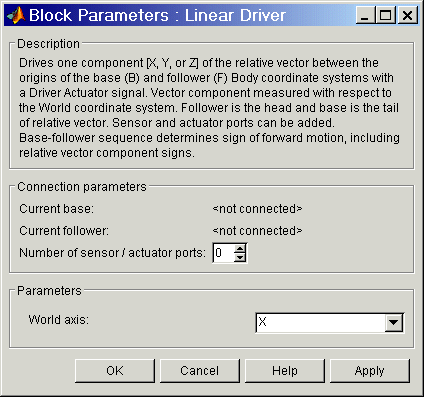Image resolution: width=424 pixels, height=397 pixels.
Task: Click the MATLAB icon in title bar
Action: coord(16,15)
